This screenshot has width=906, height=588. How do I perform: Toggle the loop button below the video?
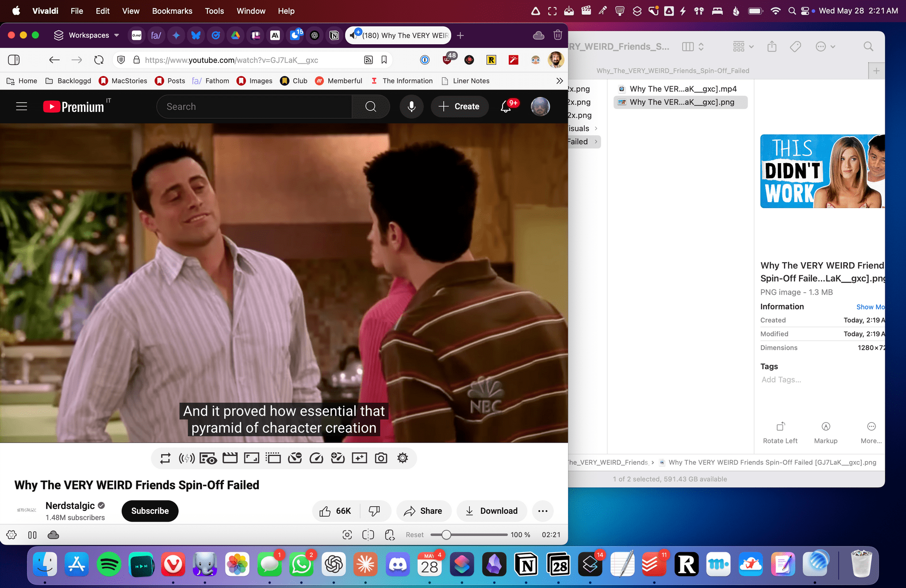[x=165, y=458]
